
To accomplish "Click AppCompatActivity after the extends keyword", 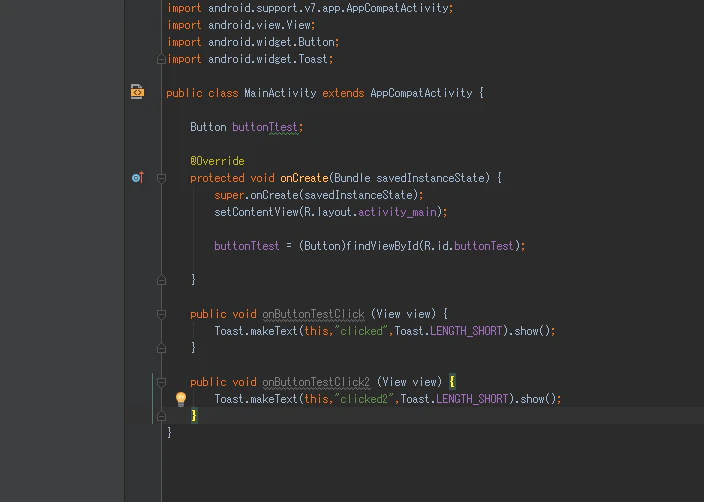I will 421,93.
